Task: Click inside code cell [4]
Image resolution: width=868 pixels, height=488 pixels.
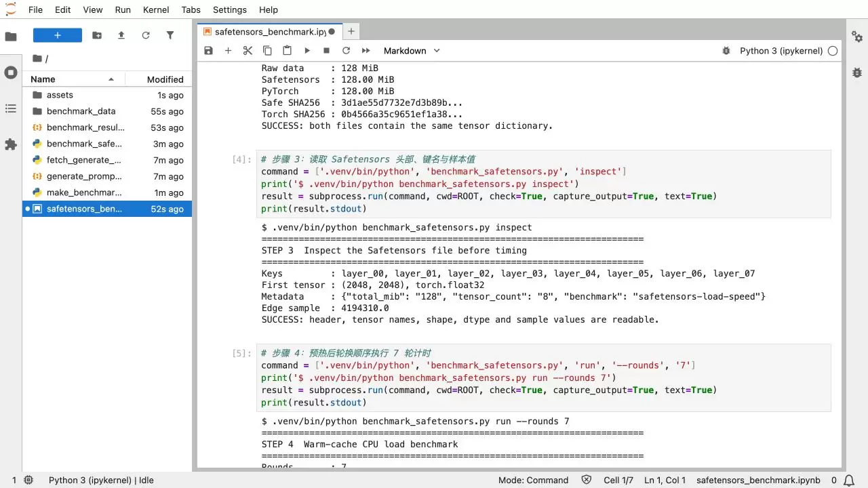Action: pos(543,184)
